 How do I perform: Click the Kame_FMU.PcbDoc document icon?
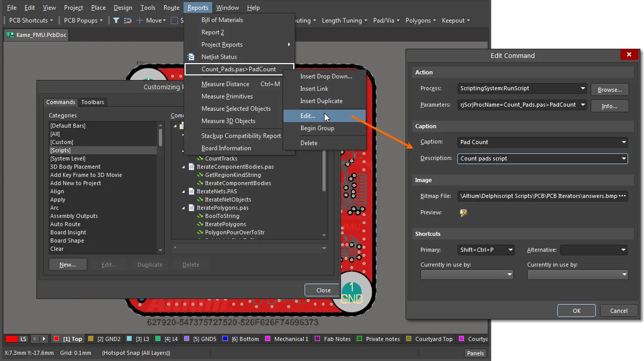pos(10,35)
